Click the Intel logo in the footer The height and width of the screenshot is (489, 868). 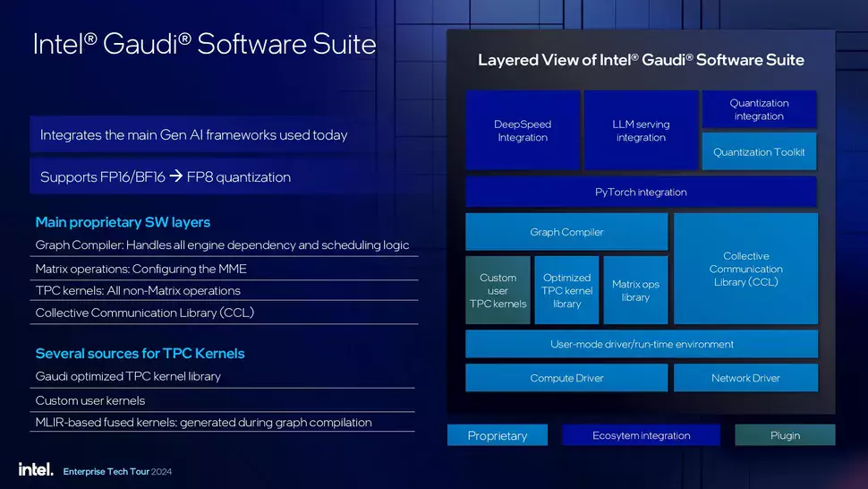coord(36,469)
